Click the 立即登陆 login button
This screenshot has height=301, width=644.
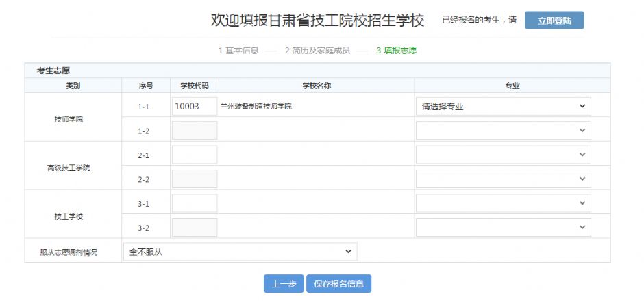(554, 21)
